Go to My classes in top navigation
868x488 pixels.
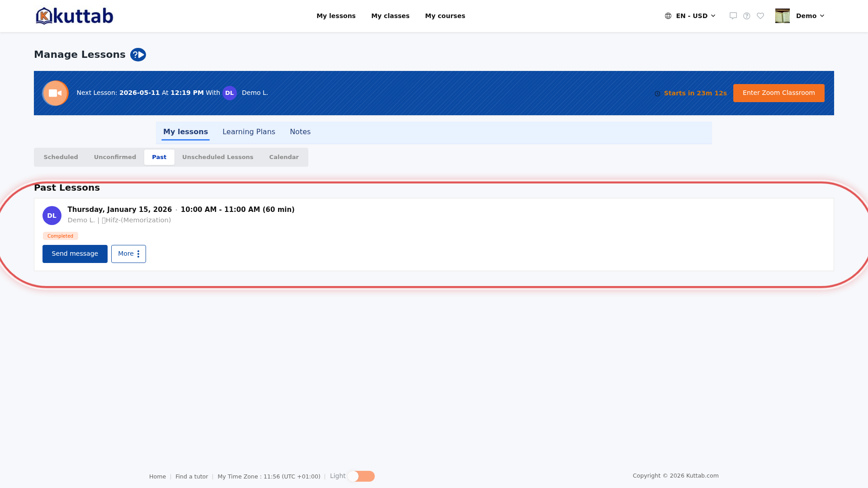(390, 16)
